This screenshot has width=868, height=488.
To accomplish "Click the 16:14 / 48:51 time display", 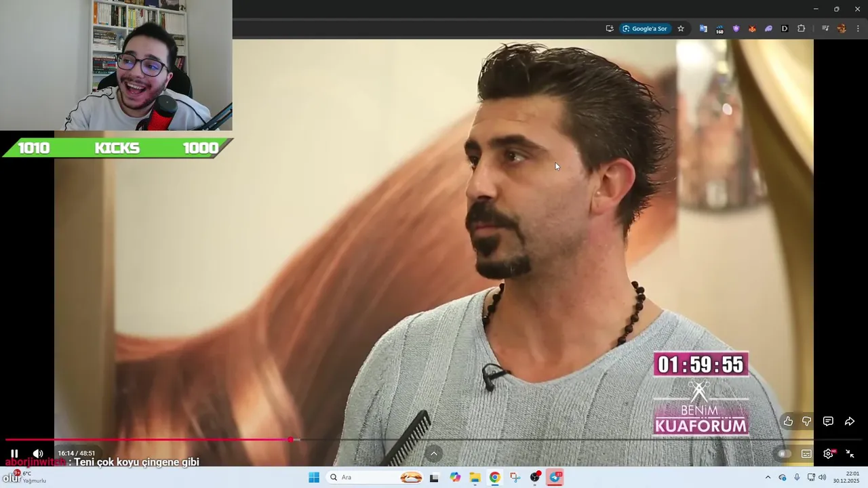I will click(x=77, y=453).
